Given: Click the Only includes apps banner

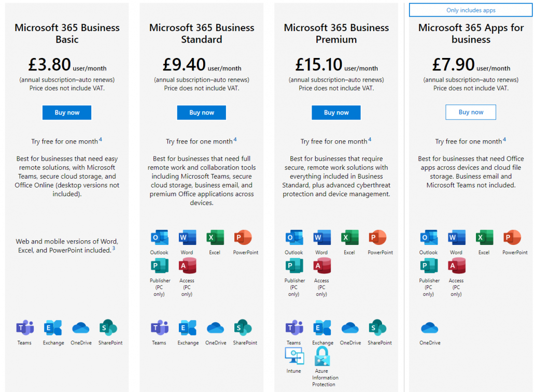Looking at the screenshot, I should point(470,10).
